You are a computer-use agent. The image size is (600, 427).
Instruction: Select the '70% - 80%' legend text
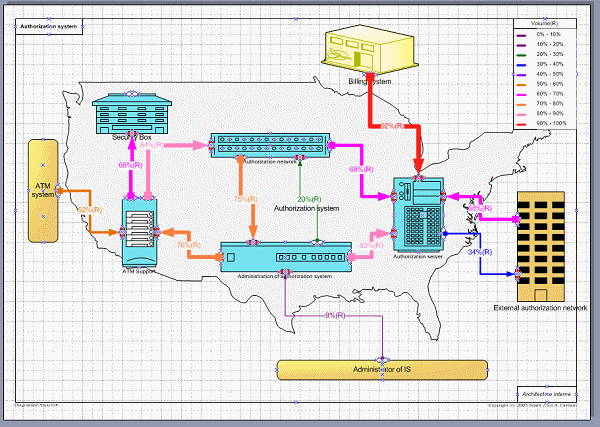[550, 103]
